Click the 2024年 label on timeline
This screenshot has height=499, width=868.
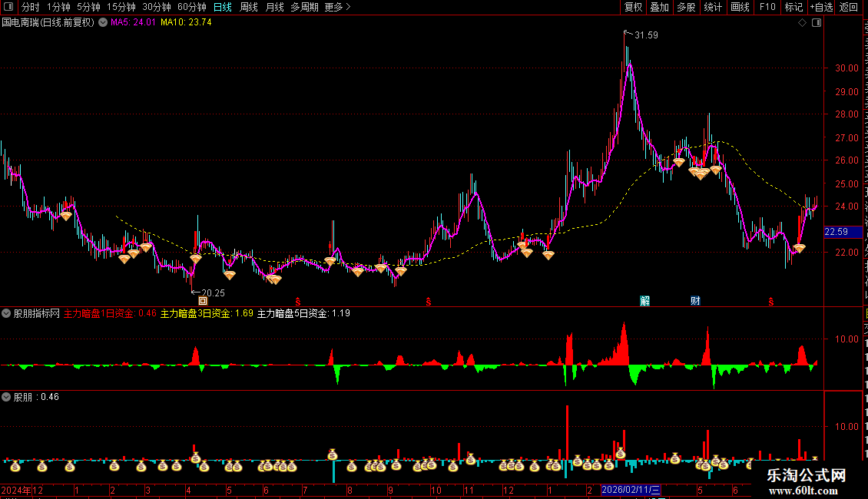(16, 490)
